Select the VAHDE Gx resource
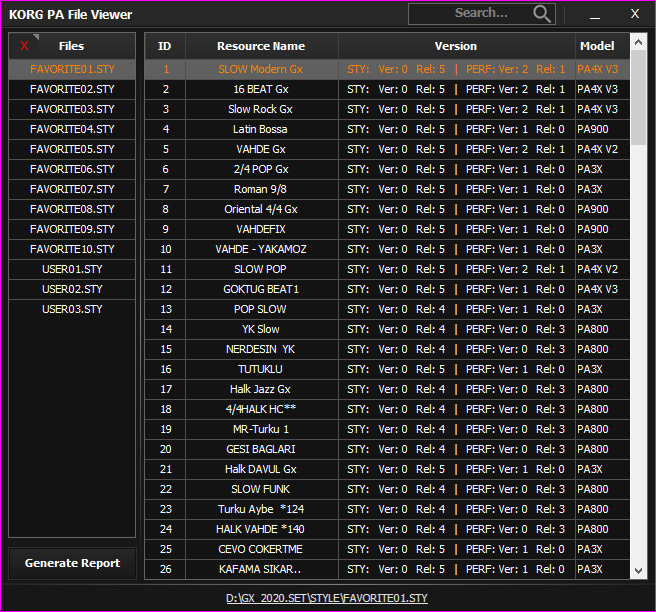The height and width of the screenshot is (612, 656). [261, 149]
